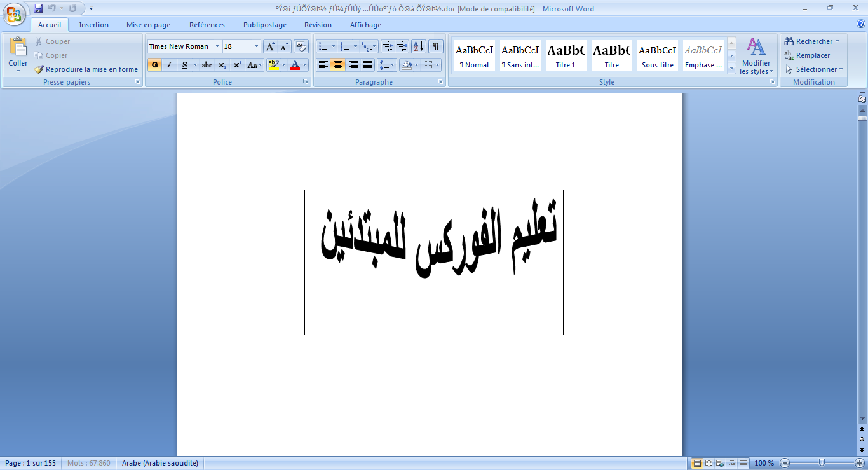Viewport: 868px width, 470px height.
Task: Zoom out with minus button
Action: pyautogui.click(x=785, y=463)
